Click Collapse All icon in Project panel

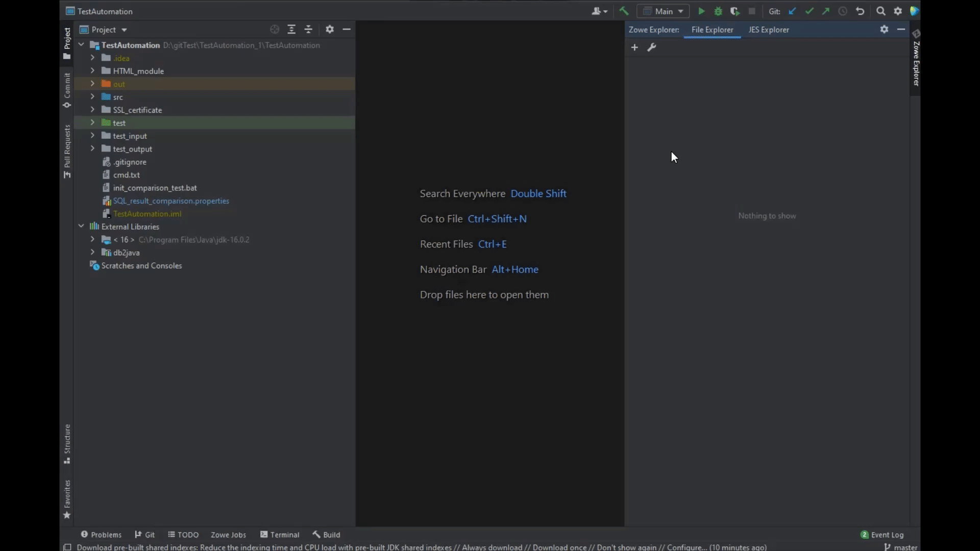coord(308,30)
